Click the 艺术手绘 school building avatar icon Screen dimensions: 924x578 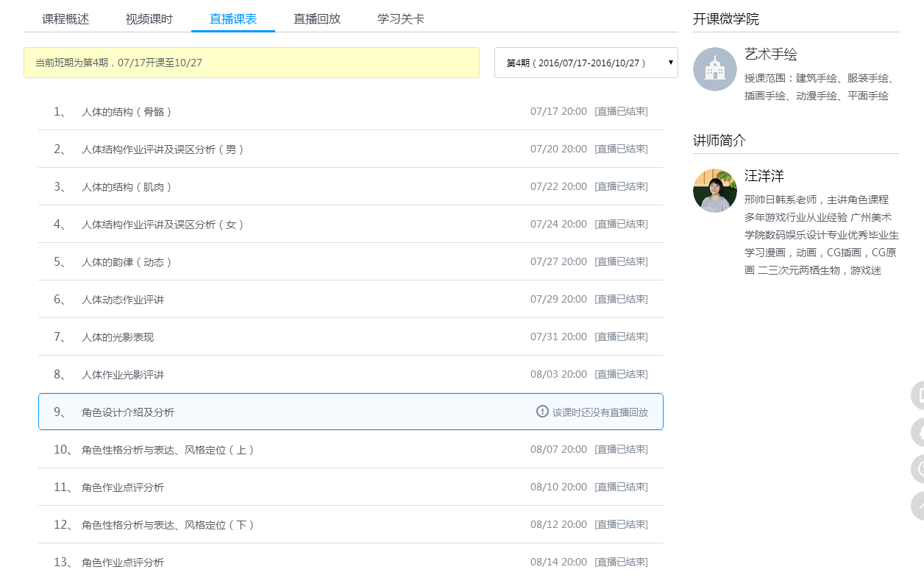(714, 69)
